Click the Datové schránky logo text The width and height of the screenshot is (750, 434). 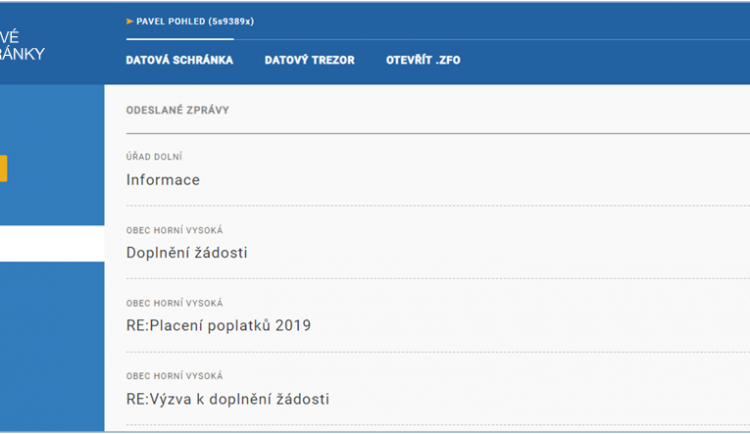pos(23,47)
